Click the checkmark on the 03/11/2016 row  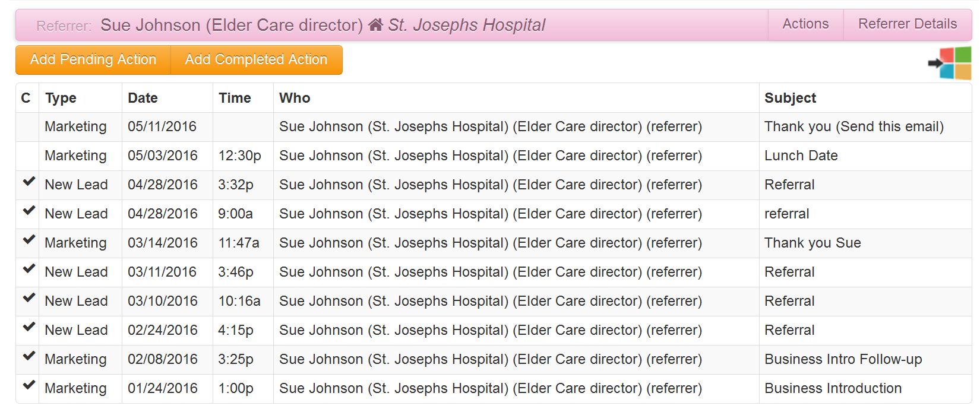(29, 269)
